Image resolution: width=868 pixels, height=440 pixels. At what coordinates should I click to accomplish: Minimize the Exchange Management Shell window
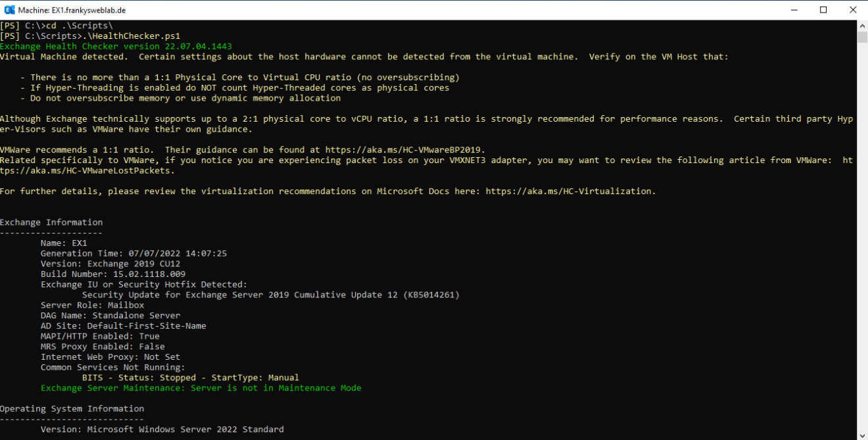coord(793,10)
